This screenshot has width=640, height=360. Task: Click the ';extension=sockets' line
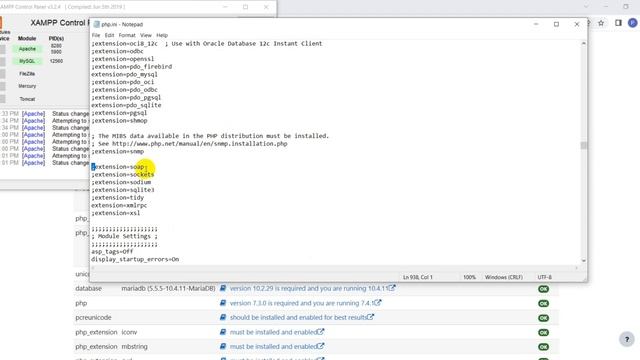(x=123, y=175)
